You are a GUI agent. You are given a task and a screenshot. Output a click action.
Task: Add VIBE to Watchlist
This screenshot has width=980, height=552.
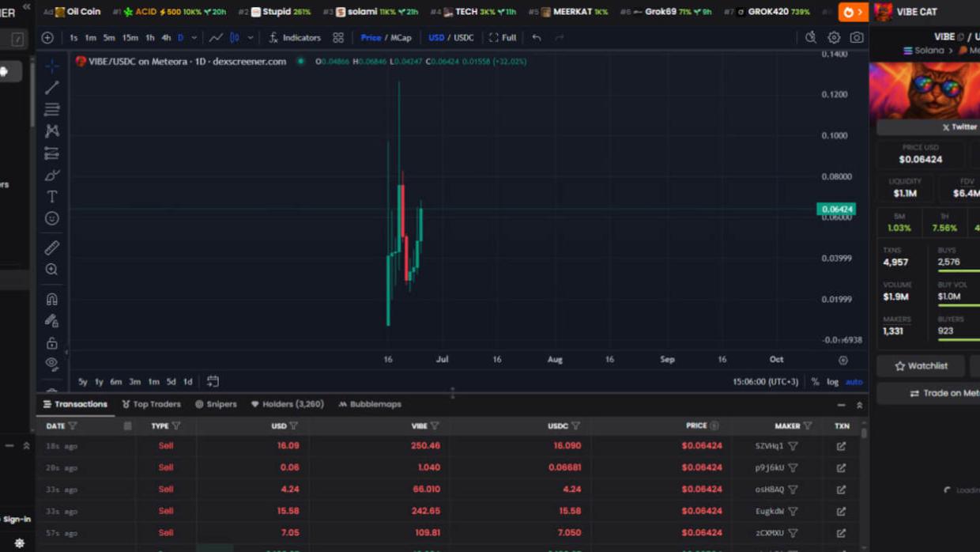point(921,366)
